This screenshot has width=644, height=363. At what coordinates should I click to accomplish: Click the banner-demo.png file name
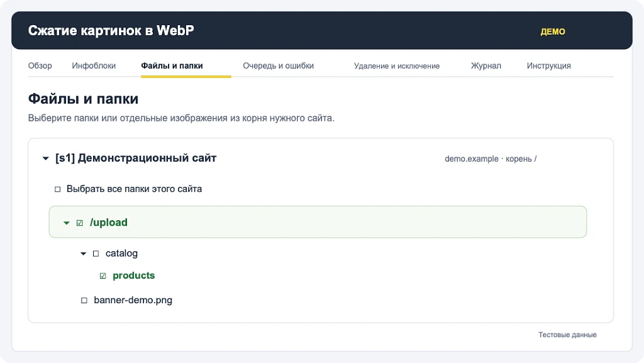[x=133, y=300]
